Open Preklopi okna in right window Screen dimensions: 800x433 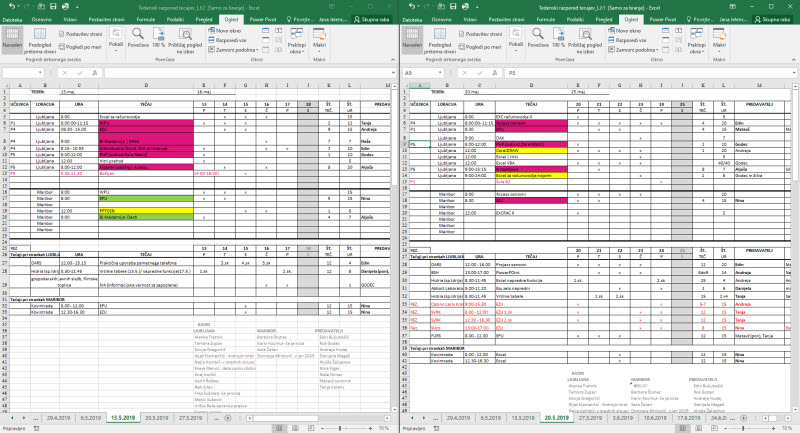(696, 40)
